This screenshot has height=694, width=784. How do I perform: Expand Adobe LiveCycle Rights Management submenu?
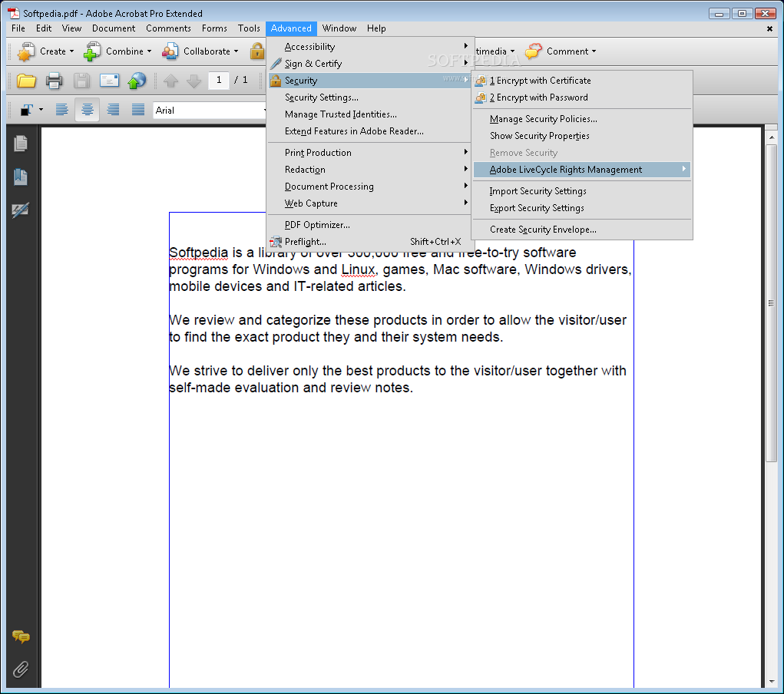582,170
